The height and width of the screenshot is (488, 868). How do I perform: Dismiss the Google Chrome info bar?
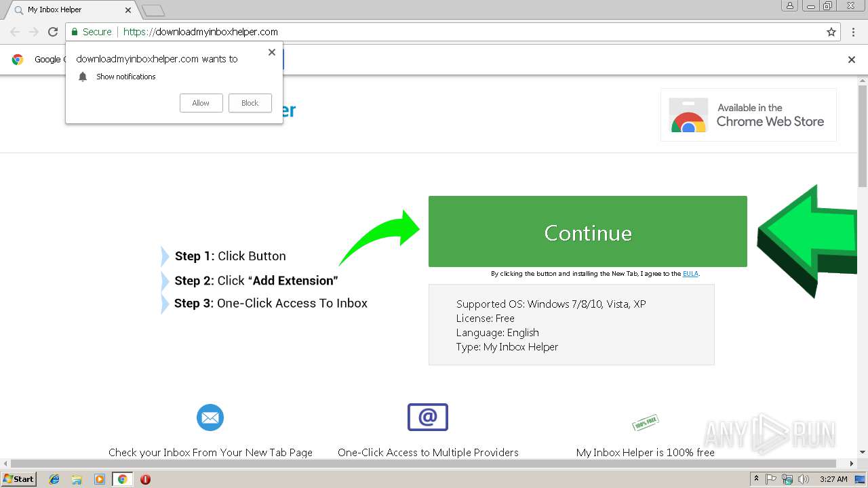click(x=852, y=60)
